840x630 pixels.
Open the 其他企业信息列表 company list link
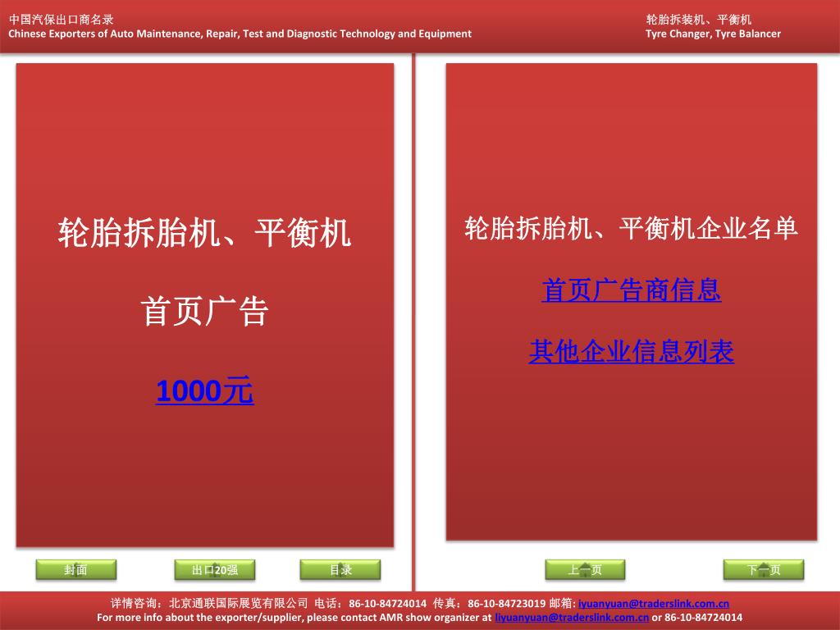631,351
